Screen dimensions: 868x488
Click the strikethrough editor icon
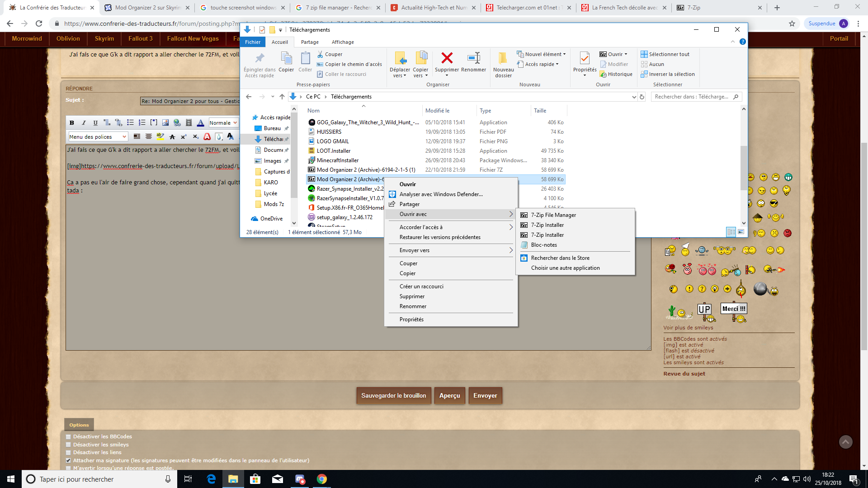[x=172, y=136]
